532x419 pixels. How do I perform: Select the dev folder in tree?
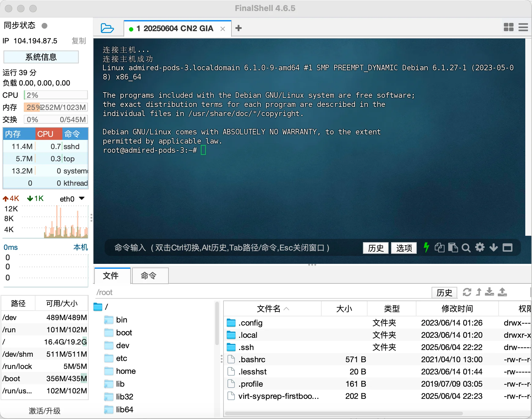[117, 345]
